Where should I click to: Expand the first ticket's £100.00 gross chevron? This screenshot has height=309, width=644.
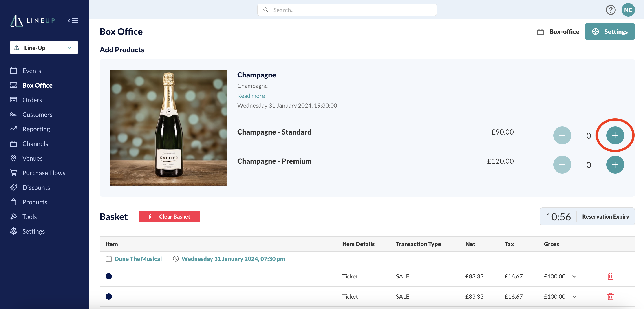(x=574, y=276)
